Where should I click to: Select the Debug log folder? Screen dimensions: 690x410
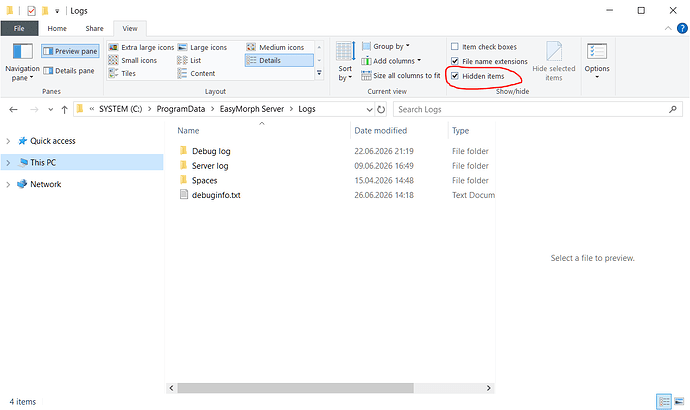pos(211,151)
